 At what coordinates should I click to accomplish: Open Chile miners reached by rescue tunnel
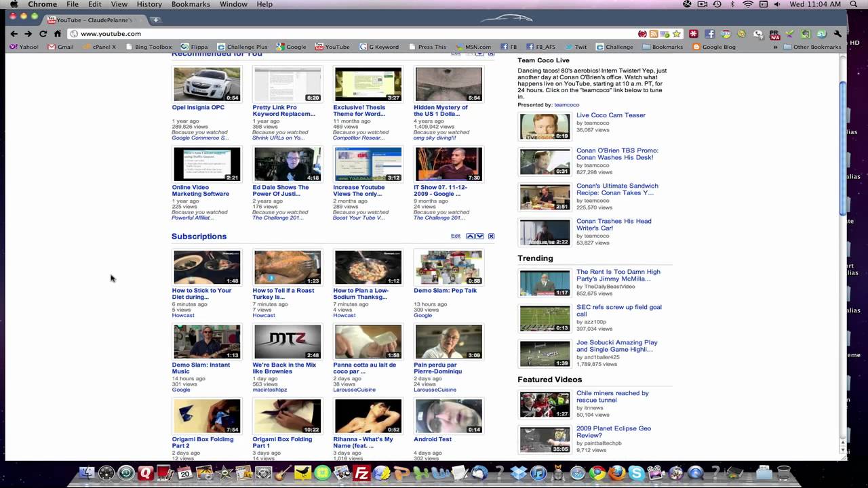[612, 396]
